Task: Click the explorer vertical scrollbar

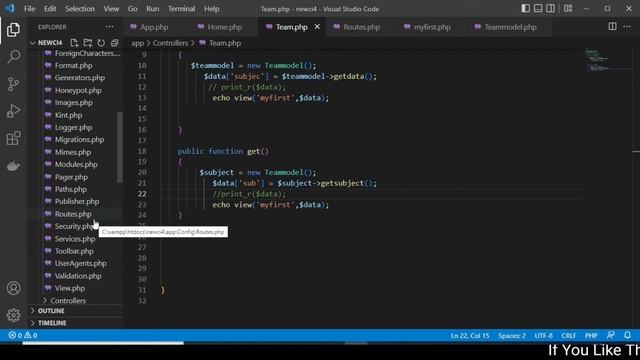Action: (x=120, y=147)
